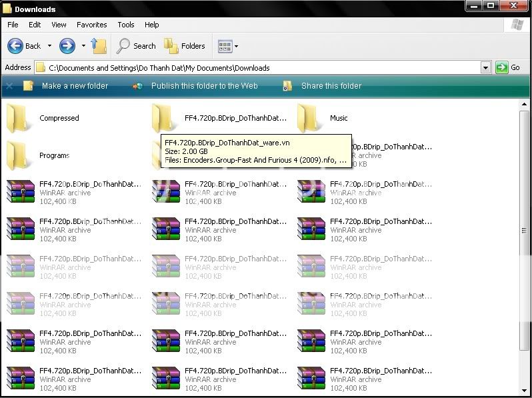The height and width of the screenshot is (398, 532).
Task: Select the Music folder
Action: (x=322, y=118)
